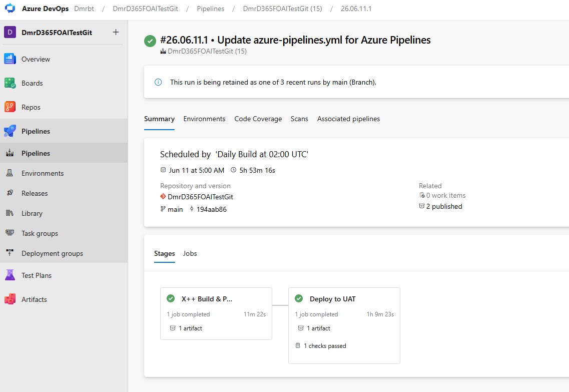The height and width of the screenshot is (392, 569).
Task: Switch to the Summary tab
Action: click(x=159, y=119)
